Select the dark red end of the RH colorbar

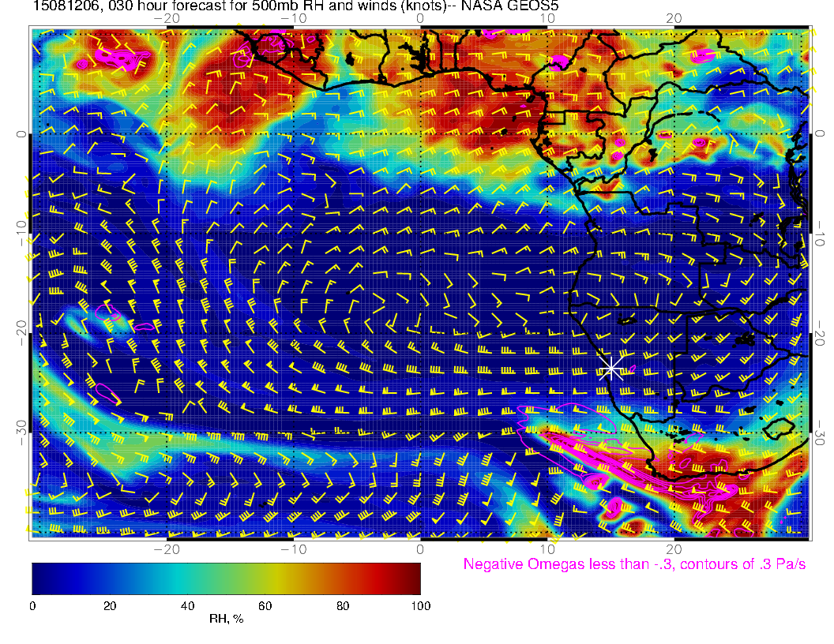[411, 578]
